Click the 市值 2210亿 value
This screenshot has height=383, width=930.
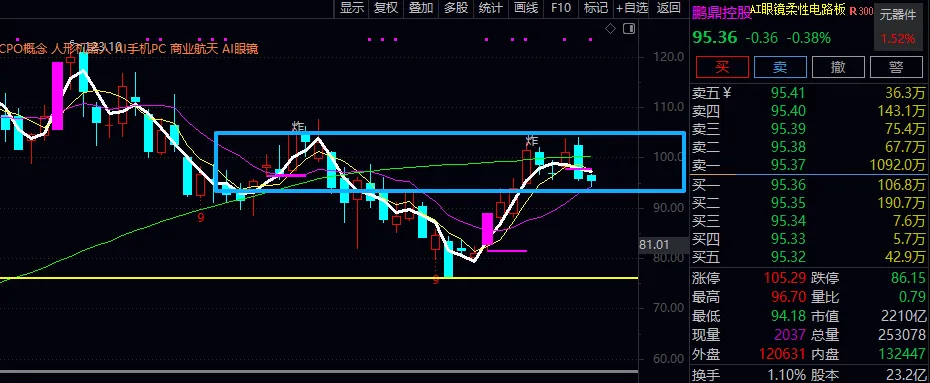click(902, 316)
